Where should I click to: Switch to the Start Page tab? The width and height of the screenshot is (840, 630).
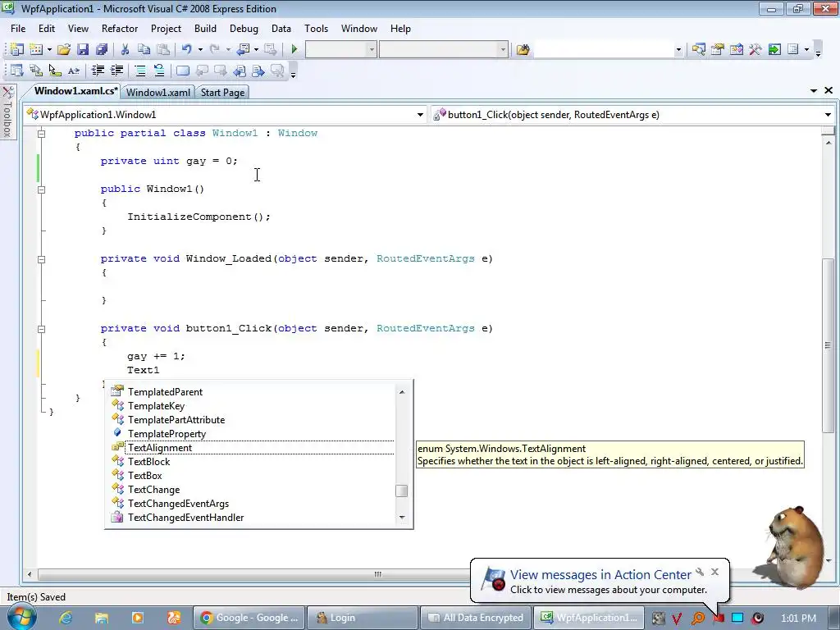(x=222, y=92)
